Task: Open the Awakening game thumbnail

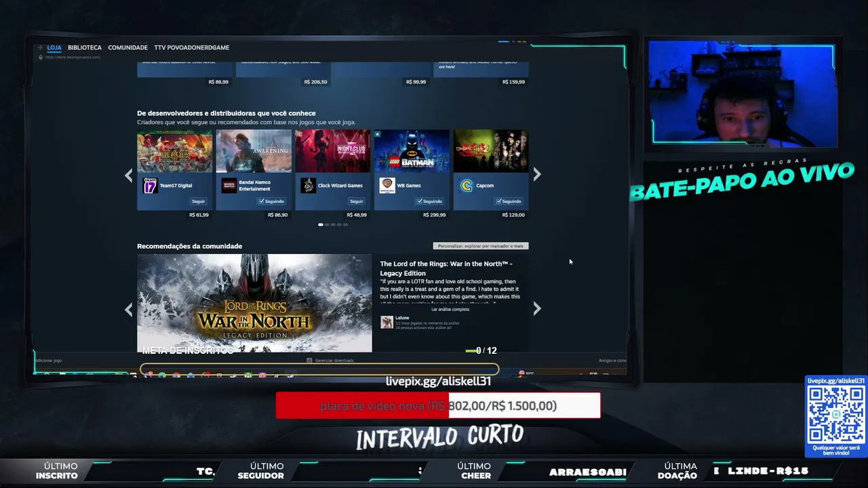Action: coord(254,151)
